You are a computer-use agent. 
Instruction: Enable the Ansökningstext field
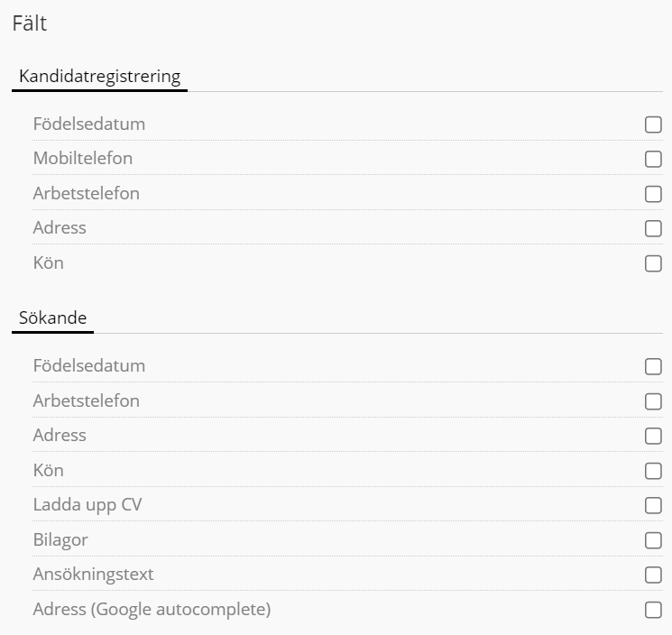(x=653, y=575)
